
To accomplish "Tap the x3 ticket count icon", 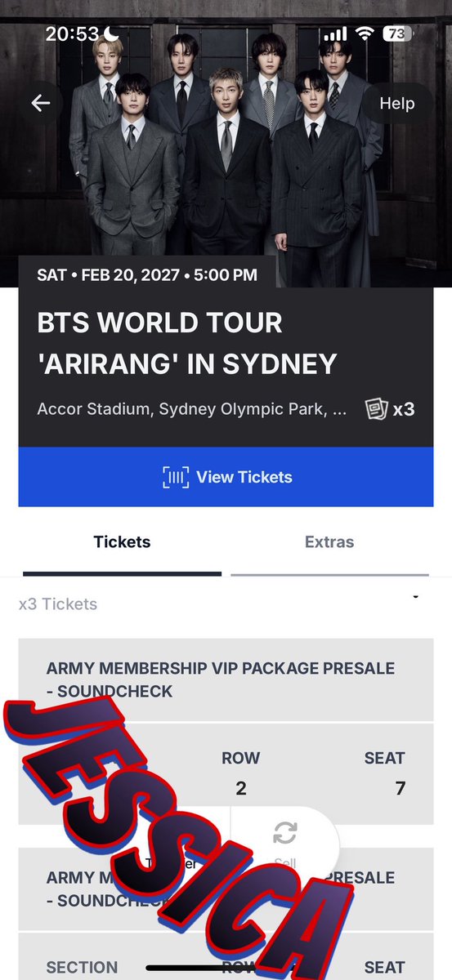I will (x=390, y=408).
